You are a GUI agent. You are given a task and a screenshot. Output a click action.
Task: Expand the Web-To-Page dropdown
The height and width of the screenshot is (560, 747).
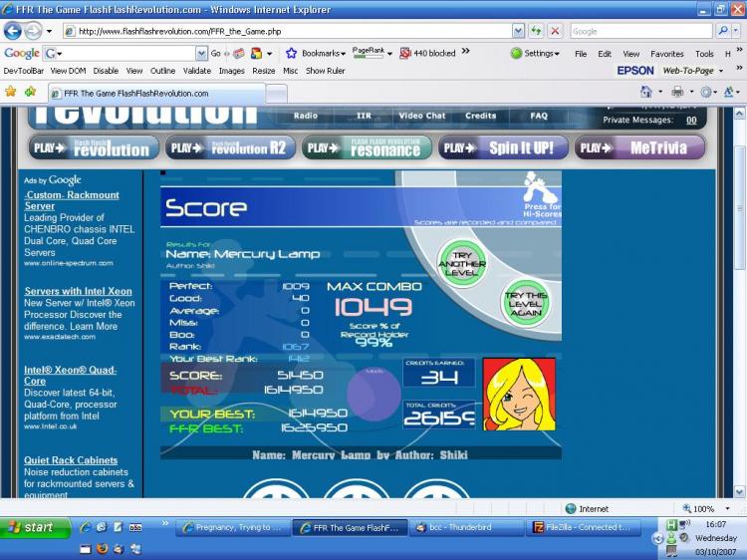click(x=721, y=71)
